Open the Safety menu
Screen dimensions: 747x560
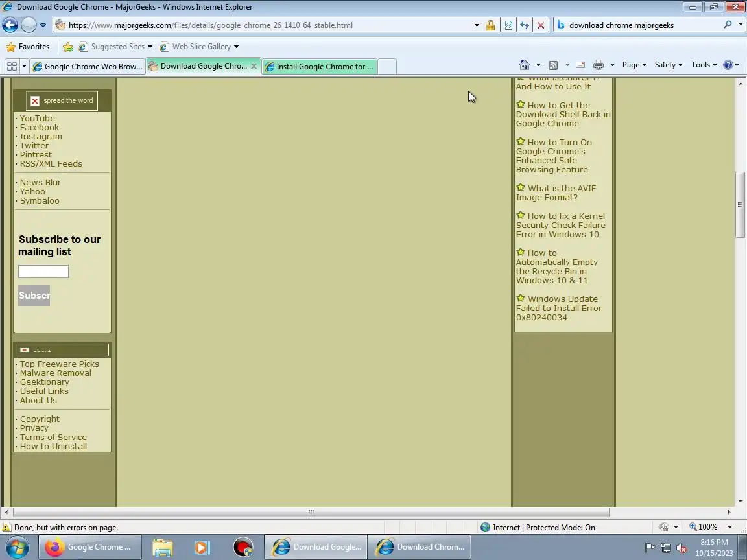669,65
